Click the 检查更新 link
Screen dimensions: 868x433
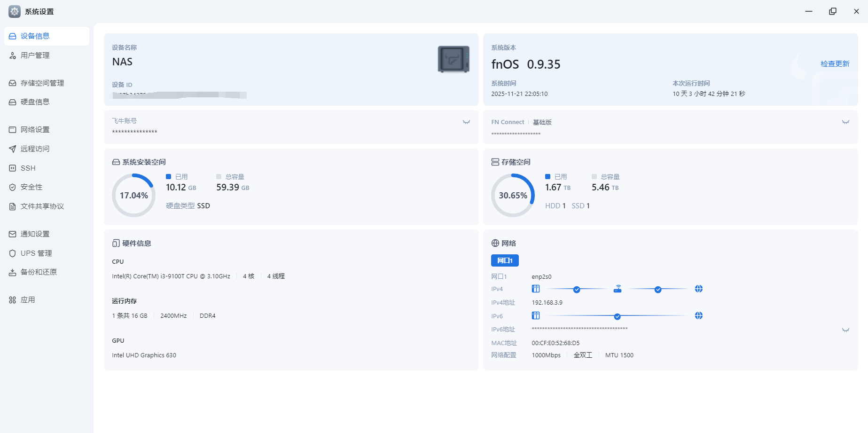tap(835, 64)
